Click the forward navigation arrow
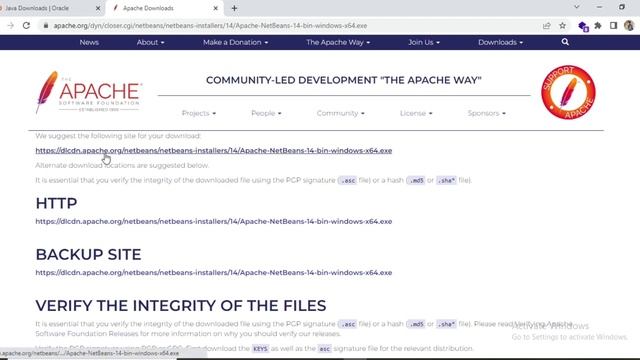The image size is (640, 360). (10, 26)
